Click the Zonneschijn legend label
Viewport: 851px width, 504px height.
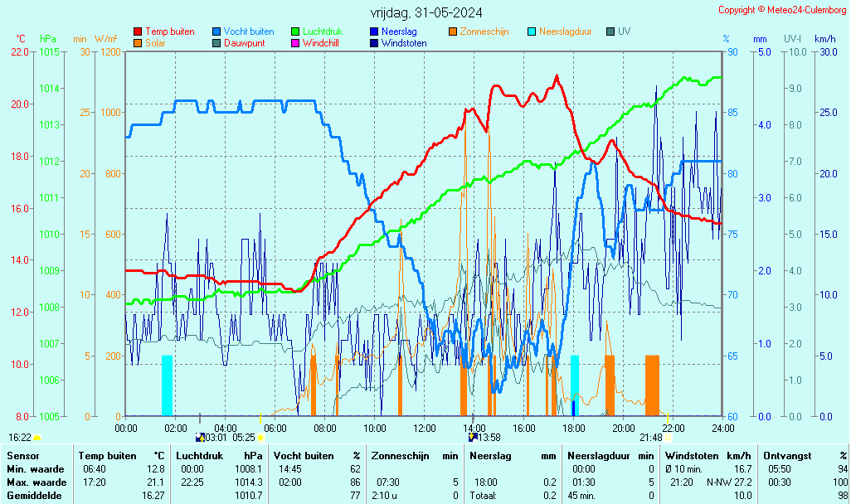tap(484, 31)
